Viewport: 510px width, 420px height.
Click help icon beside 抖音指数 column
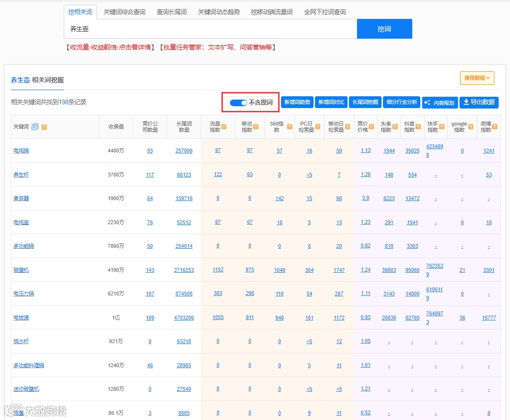tap(418, 127)
